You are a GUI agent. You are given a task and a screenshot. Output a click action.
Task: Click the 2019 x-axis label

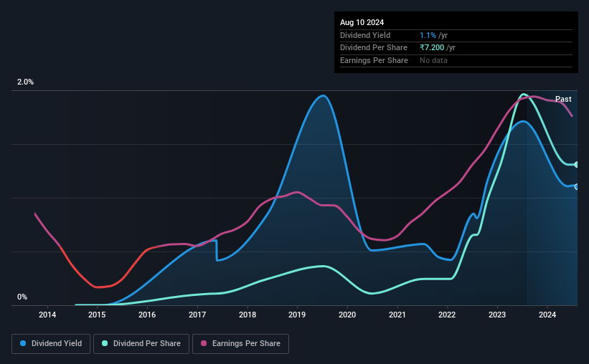click(x=297, y=315)
